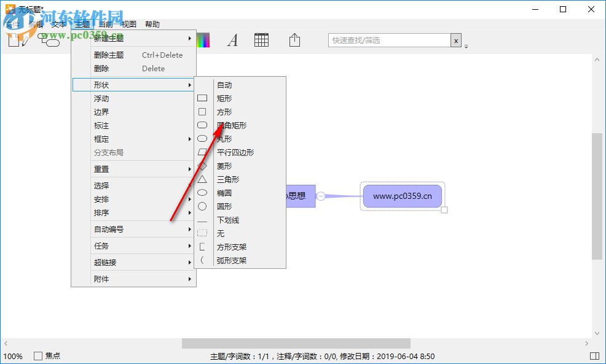Open the export/share icon
Image resolution: width=606 pixels, height=364 pixels.
coord(294,40)
